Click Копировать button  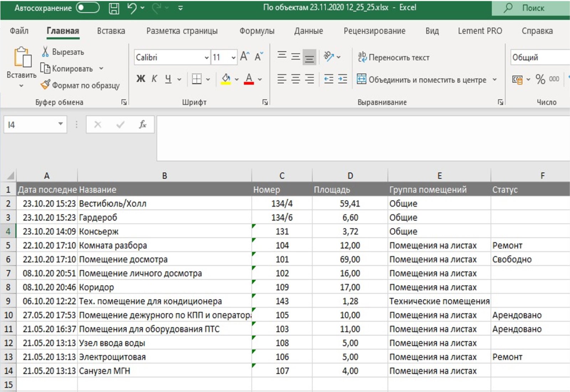click(x=67, y=68)
